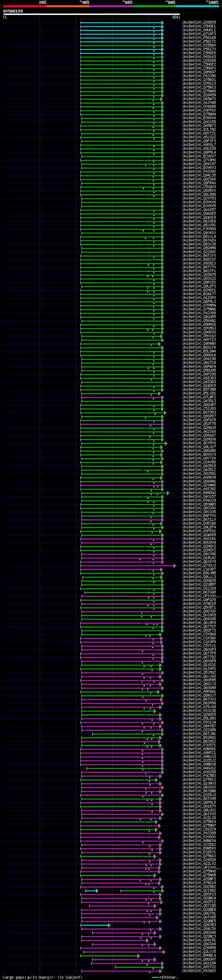
Task: Click the purple ~60% identity legend segment
Action: coord(111,6)
